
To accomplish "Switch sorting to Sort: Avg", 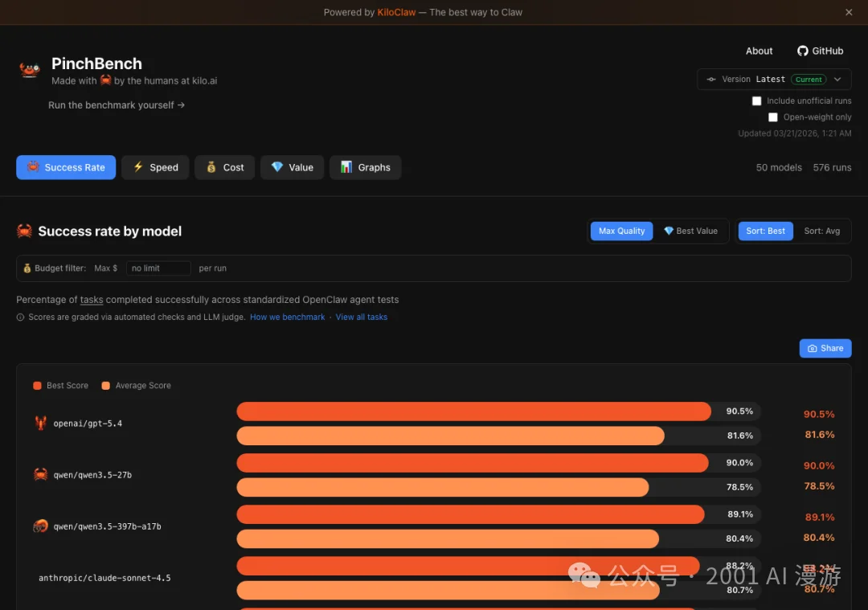I will tap(821, 231).
